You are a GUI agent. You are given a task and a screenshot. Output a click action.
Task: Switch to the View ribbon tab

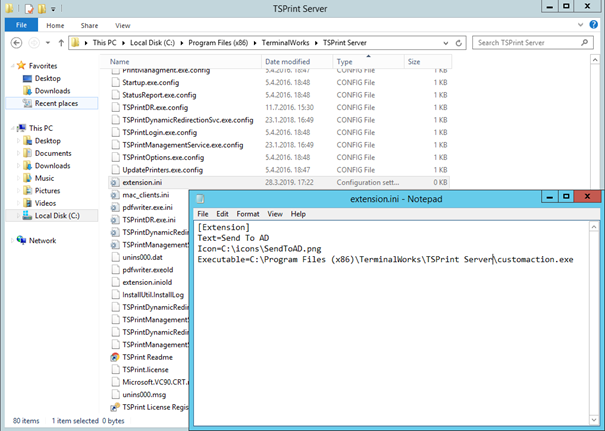click(120, 24)
